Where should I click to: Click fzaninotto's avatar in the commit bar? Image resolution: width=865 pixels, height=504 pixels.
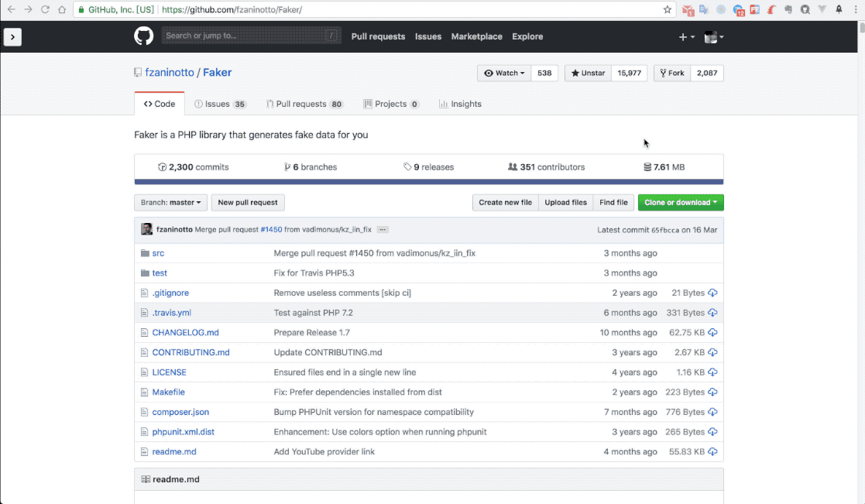pos(146,229)
